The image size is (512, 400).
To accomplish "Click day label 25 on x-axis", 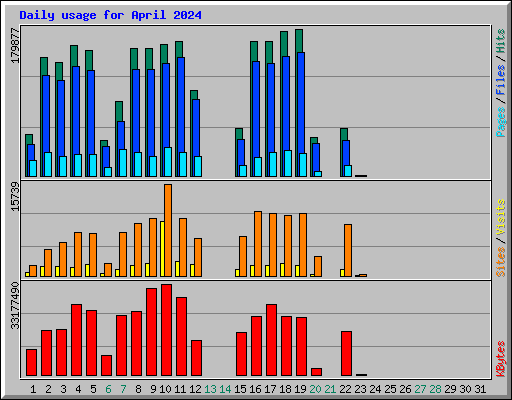I will 390,389.
